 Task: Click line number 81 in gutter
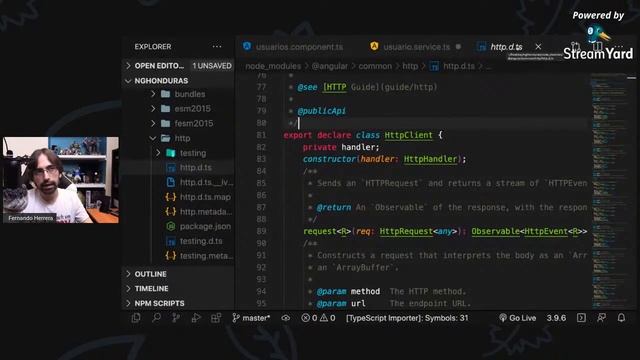point(261,135)
